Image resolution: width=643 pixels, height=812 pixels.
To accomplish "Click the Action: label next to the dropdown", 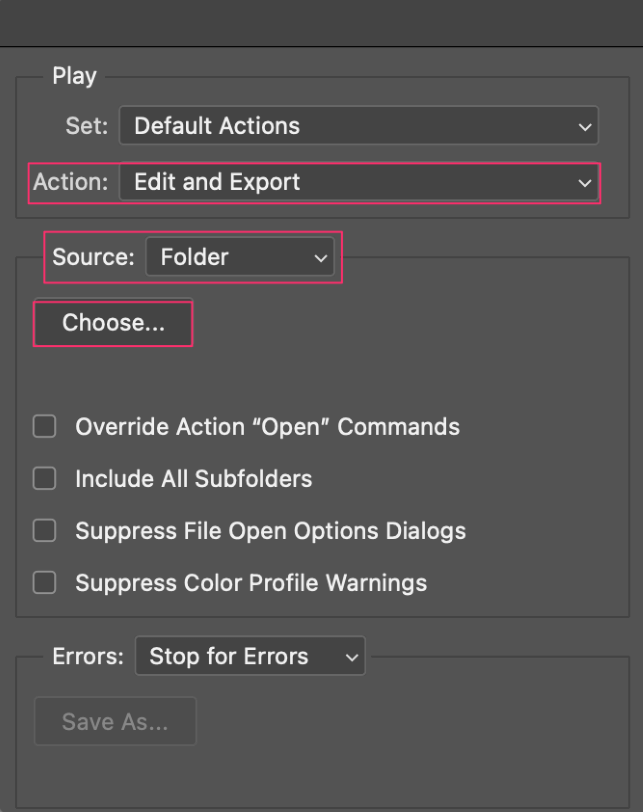I will coord(71,182).
